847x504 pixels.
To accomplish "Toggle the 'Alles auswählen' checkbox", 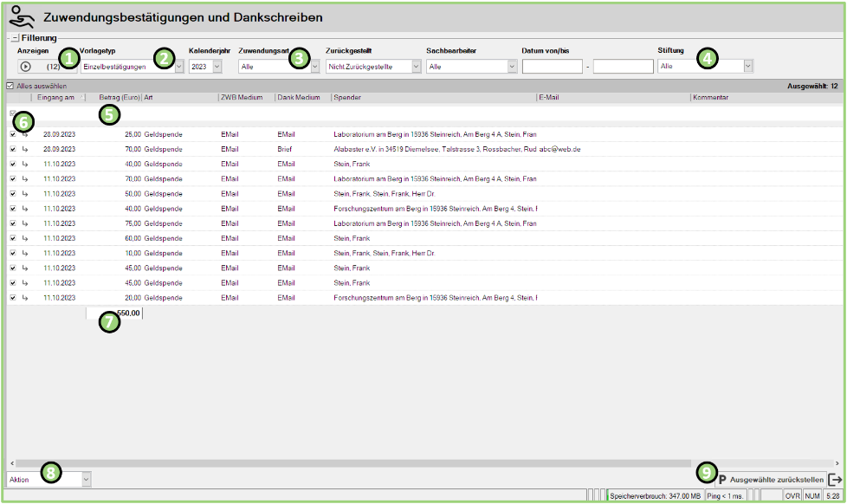I will coord(10,86).
